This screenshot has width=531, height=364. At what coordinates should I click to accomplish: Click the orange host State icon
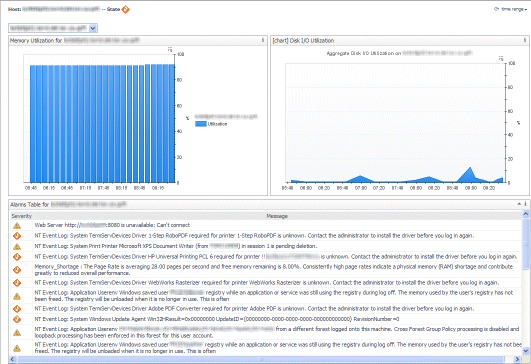126,9
